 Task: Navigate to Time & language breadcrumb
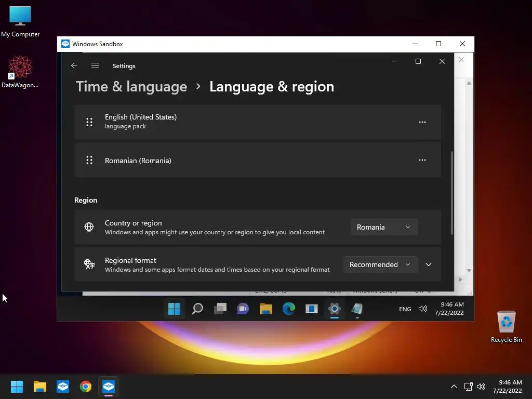tap(131, 87)
